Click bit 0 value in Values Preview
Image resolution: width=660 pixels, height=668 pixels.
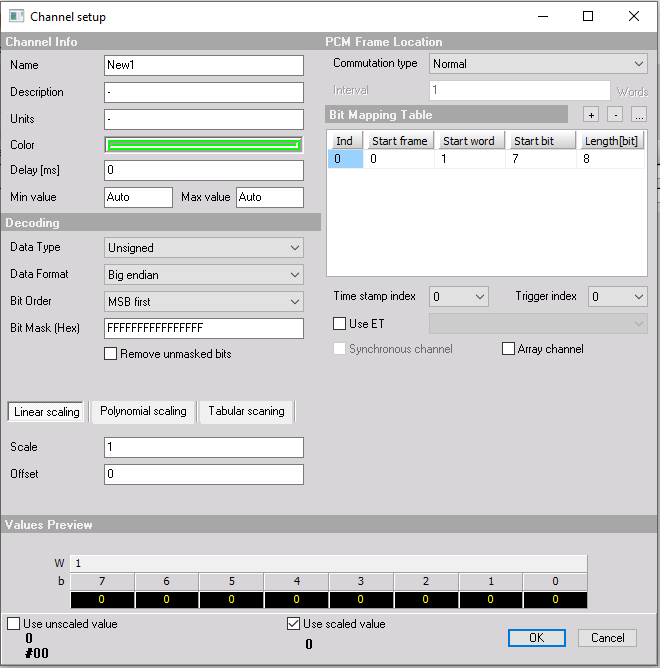(x=555, y=599)
